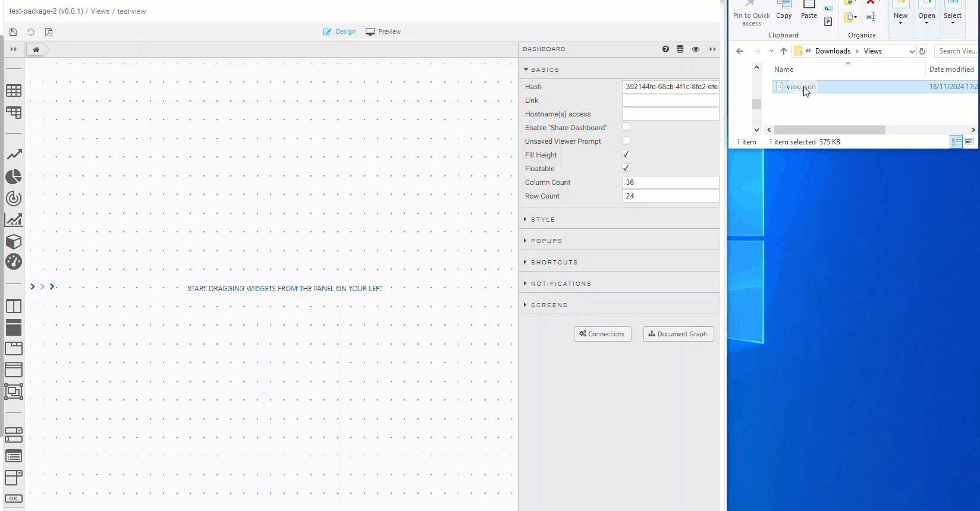Select the 3D cube widget icon
The height and width of the screenshot is (511, 980).
(x=14, y=241)
